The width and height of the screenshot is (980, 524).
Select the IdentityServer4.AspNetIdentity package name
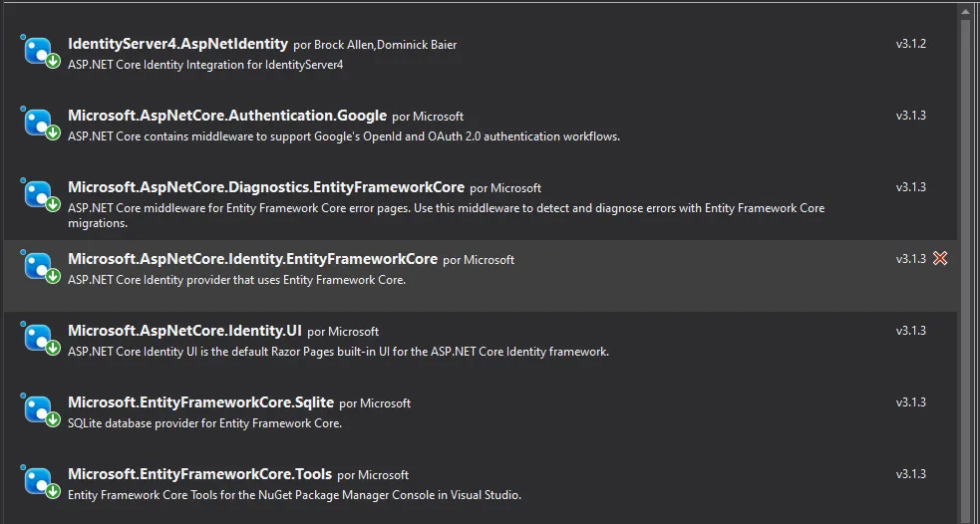(x=177, y=44)
